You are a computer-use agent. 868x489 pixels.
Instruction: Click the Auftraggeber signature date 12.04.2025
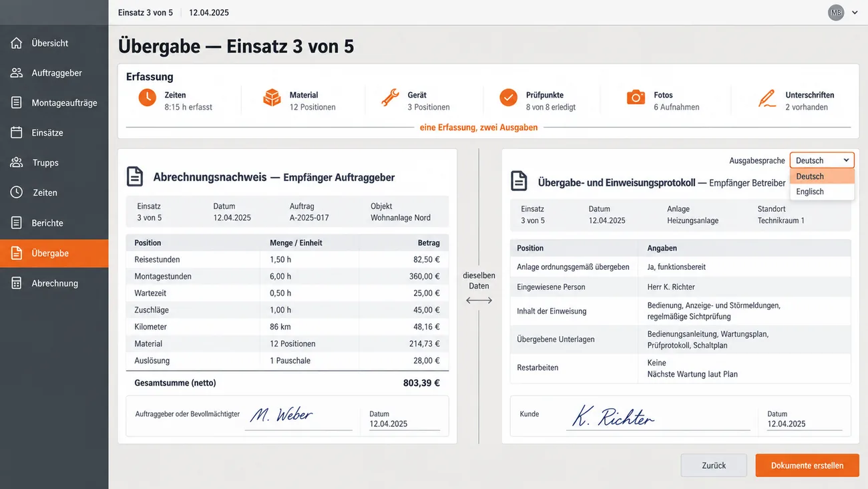click(389, 424)
